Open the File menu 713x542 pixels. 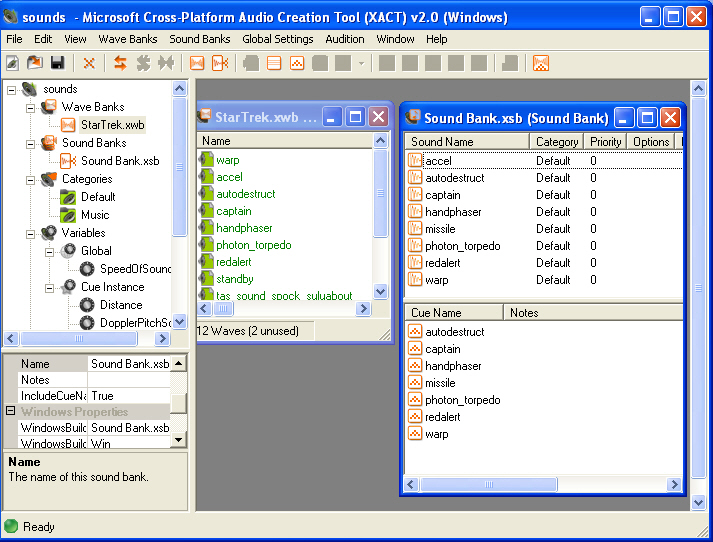14,39
